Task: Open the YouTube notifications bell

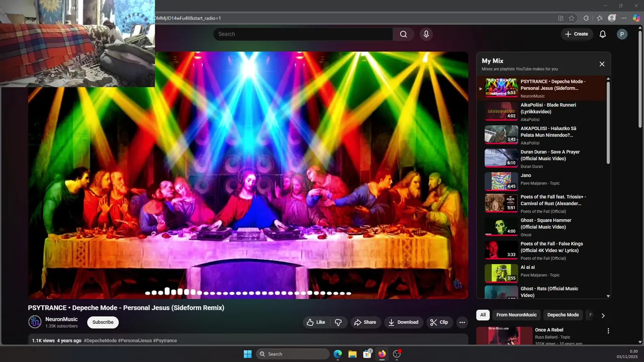Action: pyautogui.click(x=603, y=34)
